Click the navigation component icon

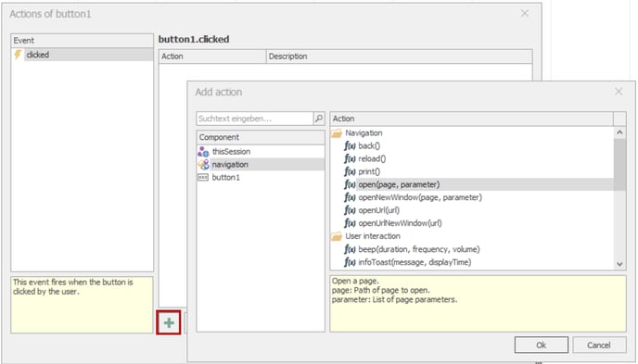coord(203,165)
